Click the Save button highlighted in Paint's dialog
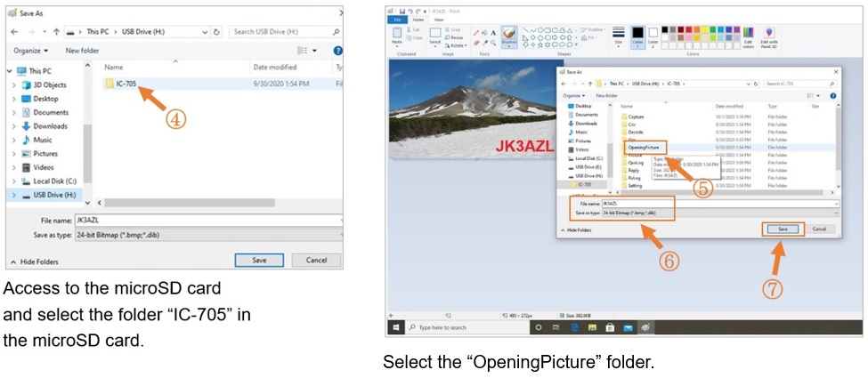 coord(783,229)
